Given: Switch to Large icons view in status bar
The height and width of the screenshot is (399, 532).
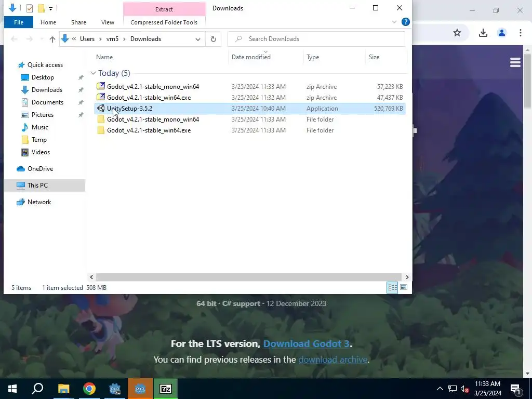Looking at the screenshot, I should [x=404, y=288].
